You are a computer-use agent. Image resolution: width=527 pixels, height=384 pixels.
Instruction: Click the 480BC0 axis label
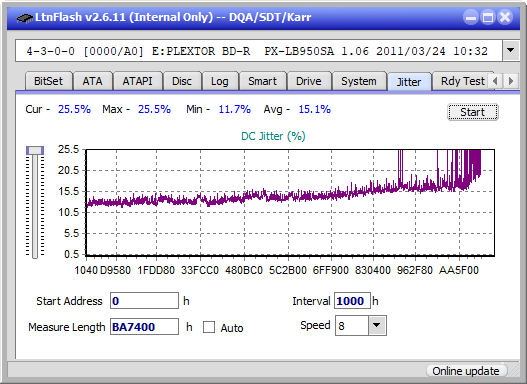244,270
